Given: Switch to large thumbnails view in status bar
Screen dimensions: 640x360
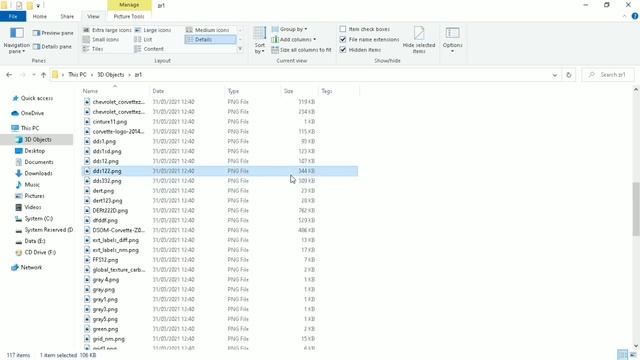Looking at the screenshot, I should click(x=633, y=355).
